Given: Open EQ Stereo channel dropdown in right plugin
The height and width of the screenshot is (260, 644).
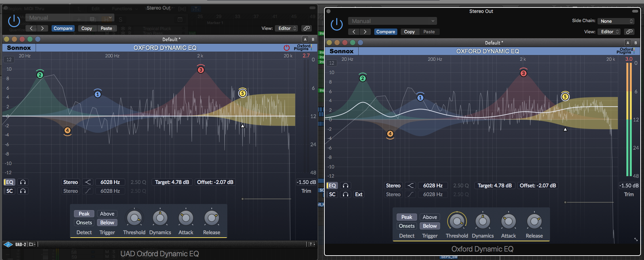Looking at the screenshot, I should tap(393, 186).
